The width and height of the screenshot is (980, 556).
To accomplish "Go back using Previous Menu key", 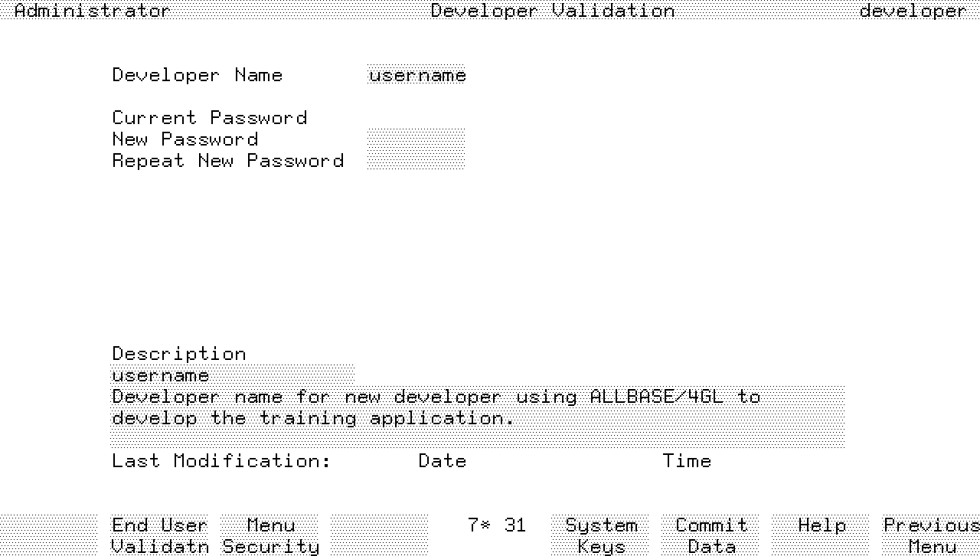I will 931,535.
